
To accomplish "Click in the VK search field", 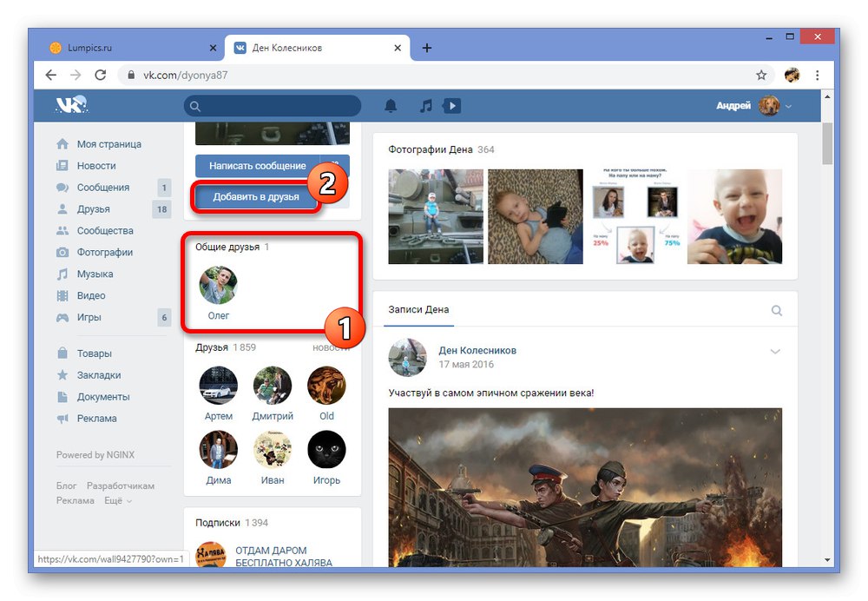I will click(x=273, y=106).
